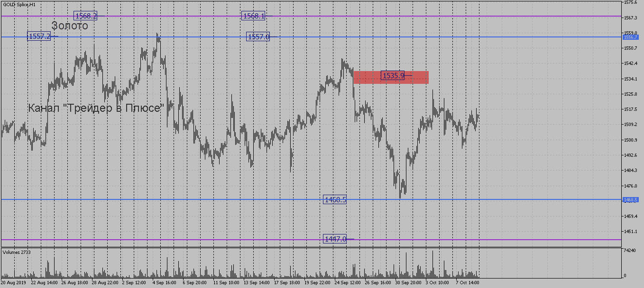Click the 1575.6 value on price scale
Image resolution: width=644 pixels, height=288 pixels.
(630, 3)
